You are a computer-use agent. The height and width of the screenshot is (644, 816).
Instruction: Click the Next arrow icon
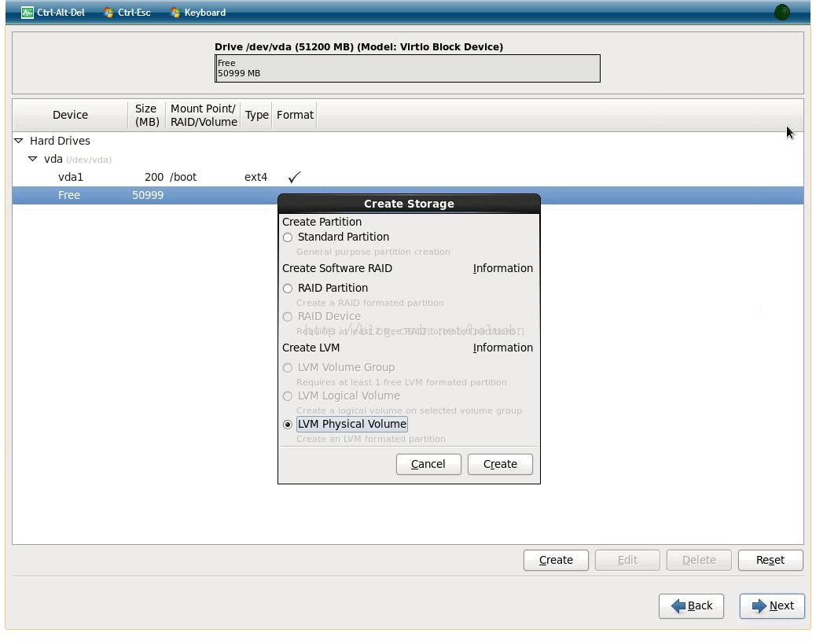click(759, 605)
